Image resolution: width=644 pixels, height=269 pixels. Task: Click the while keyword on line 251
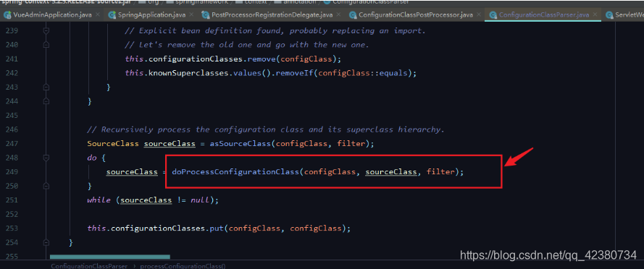[99, 200]
